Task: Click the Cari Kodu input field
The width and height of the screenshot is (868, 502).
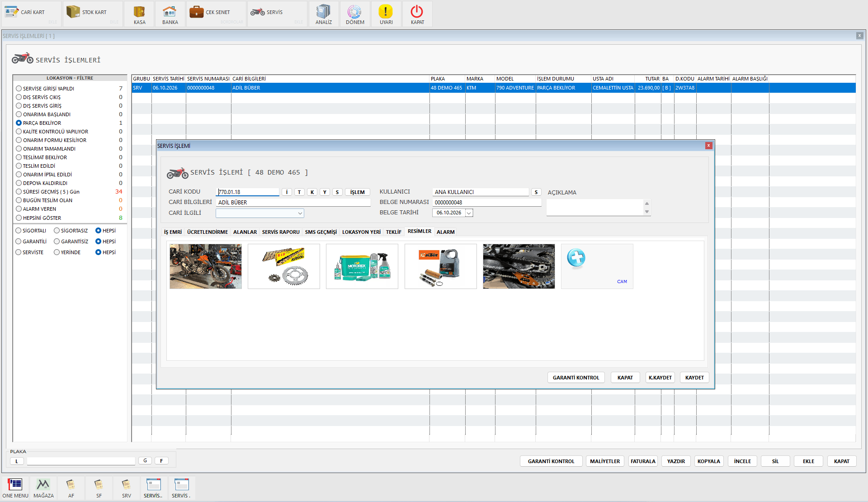Action: click(248, 192)
